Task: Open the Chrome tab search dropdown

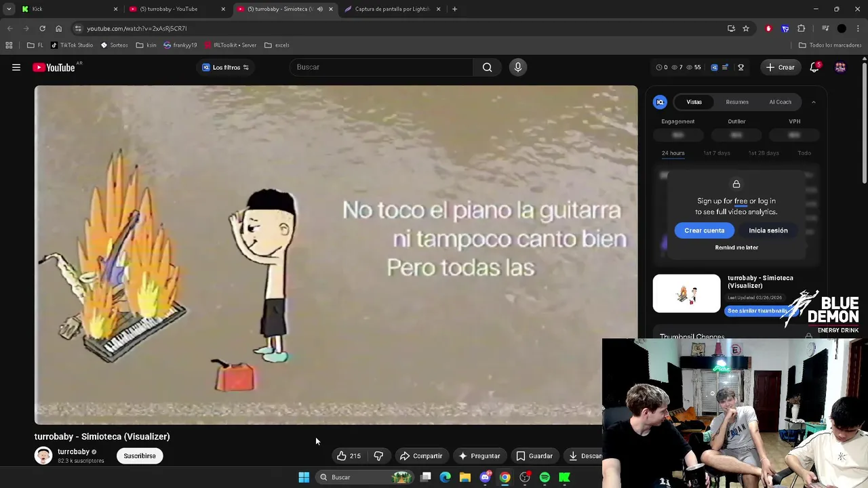Action: (9, 9)
